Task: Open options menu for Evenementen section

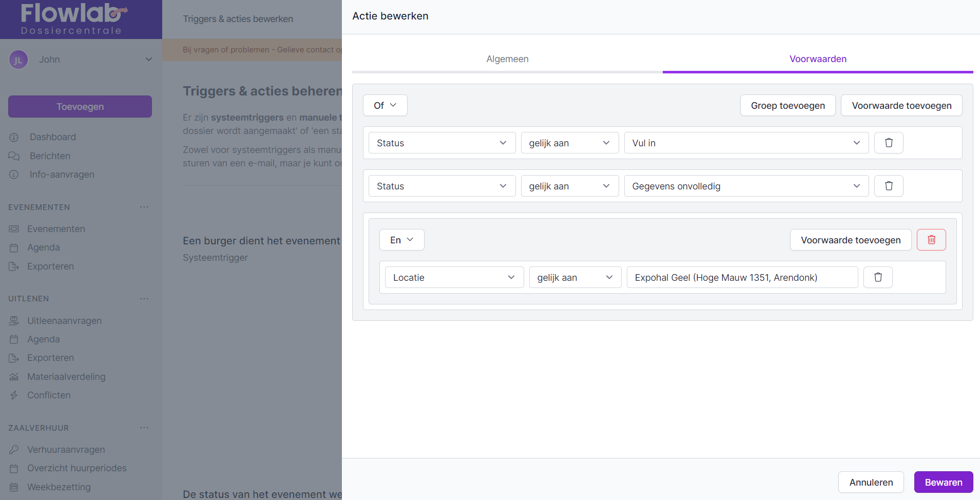Action: [144, 207]
